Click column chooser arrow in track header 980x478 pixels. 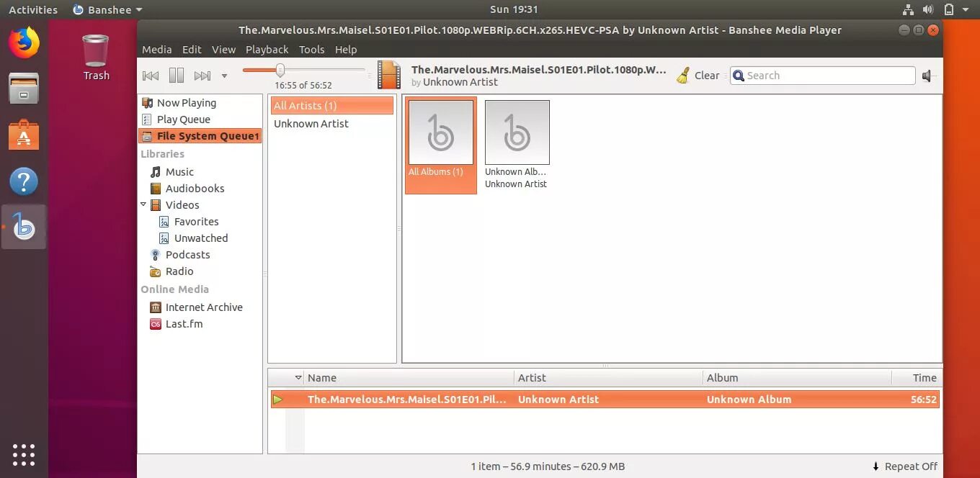[x=298, y=378]
